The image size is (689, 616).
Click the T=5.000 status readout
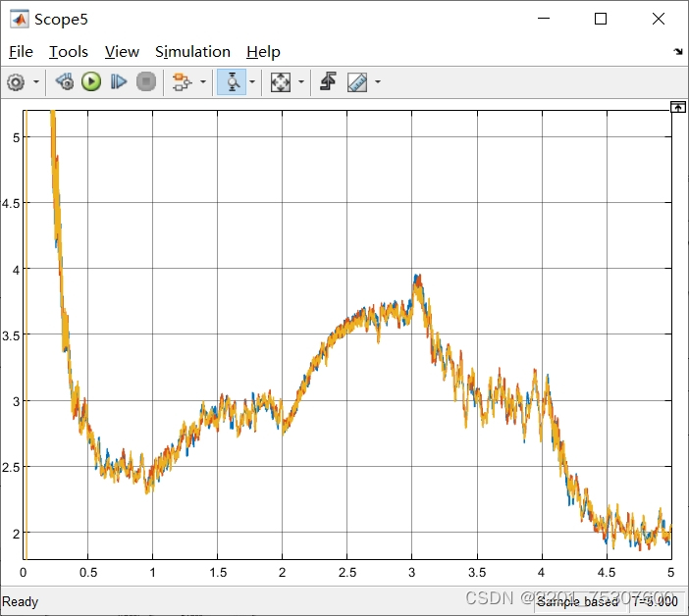point(655,601)
